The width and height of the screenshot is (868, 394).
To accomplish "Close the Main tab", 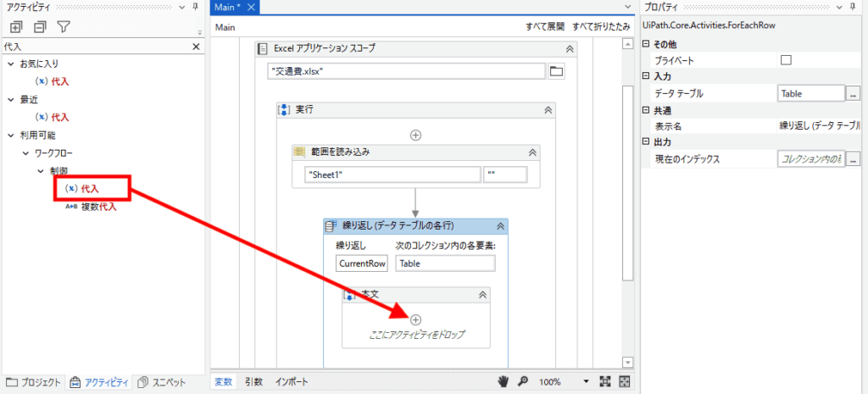I will [251, 7].
